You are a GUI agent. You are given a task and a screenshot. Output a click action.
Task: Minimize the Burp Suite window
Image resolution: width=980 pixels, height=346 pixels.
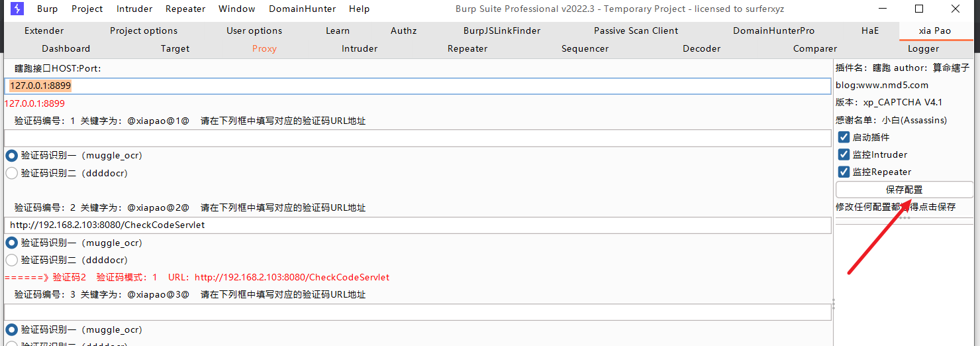point(883,9)
